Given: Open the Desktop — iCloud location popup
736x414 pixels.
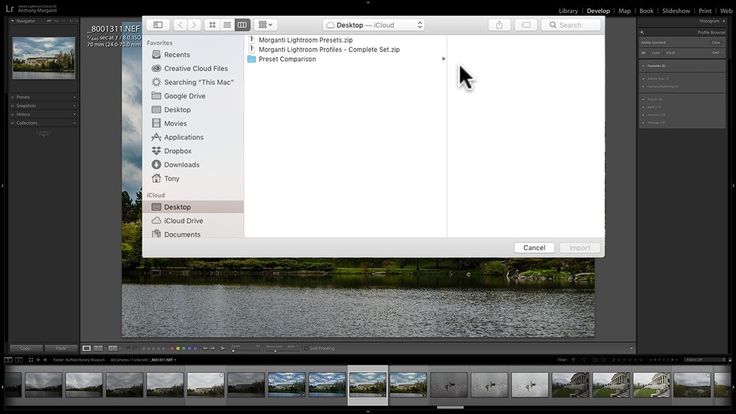Looking at the screenshot, I should tap(374, 25).
